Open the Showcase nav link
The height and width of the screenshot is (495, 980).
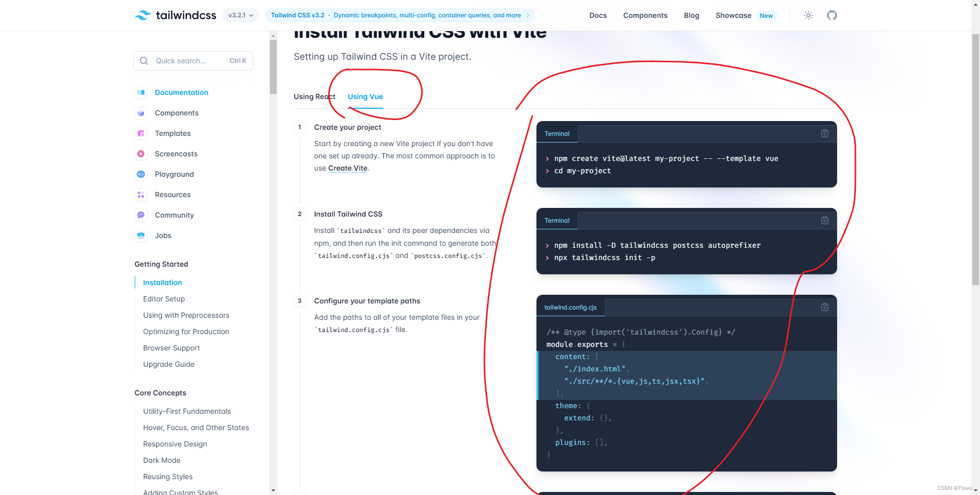tap(733, 15)
